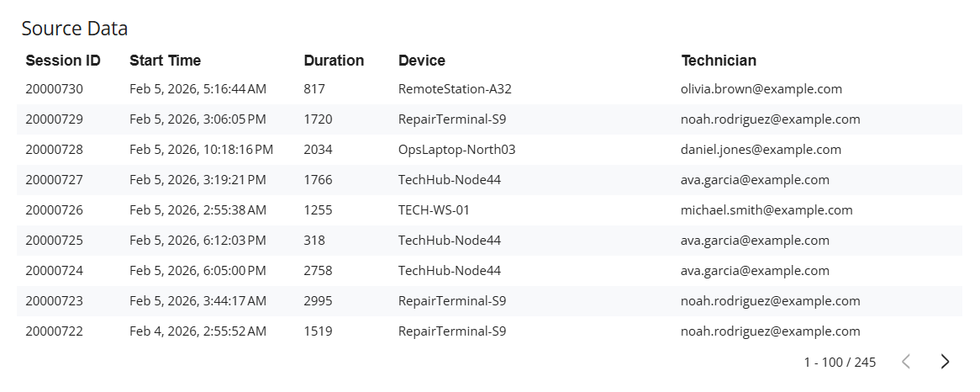The width and height of the screenshot is (980, 392).
Task: Select the RemoteStation-A32 device cell
Action: [455, 89]
